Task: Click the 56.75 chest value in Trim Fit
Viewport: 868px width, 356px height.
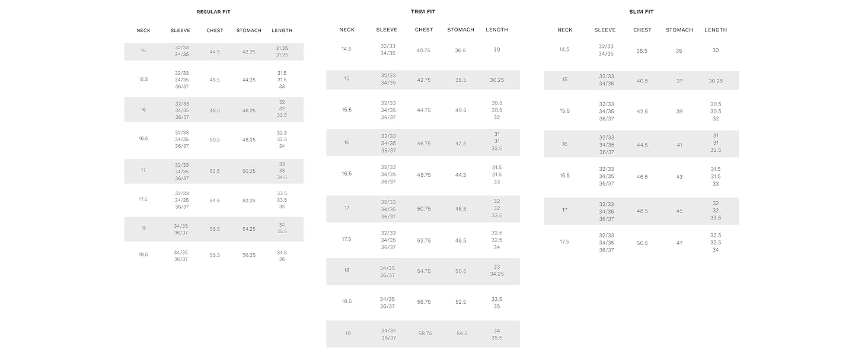Action: click(424, 302)
